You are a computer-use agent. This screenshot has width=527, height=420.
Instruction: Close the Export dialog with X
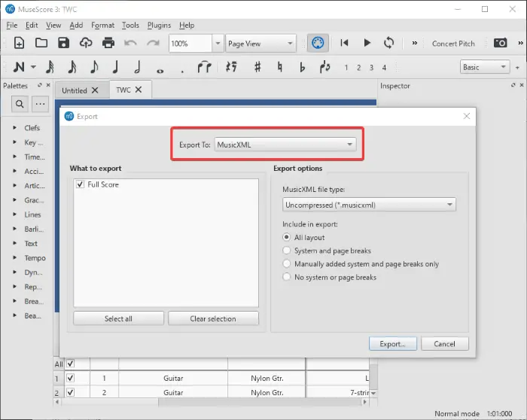click(467, 116)
